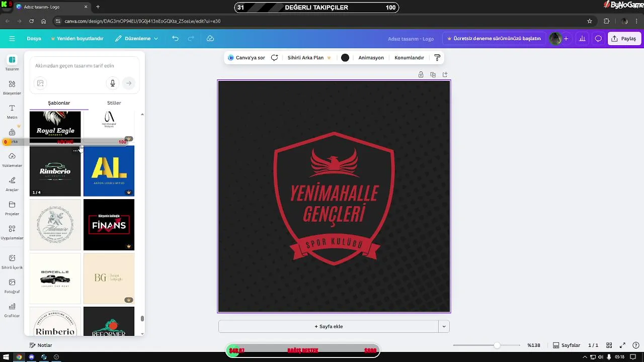
Task: Open the analytics bar chart icon
Action: (x=582, y=39)
